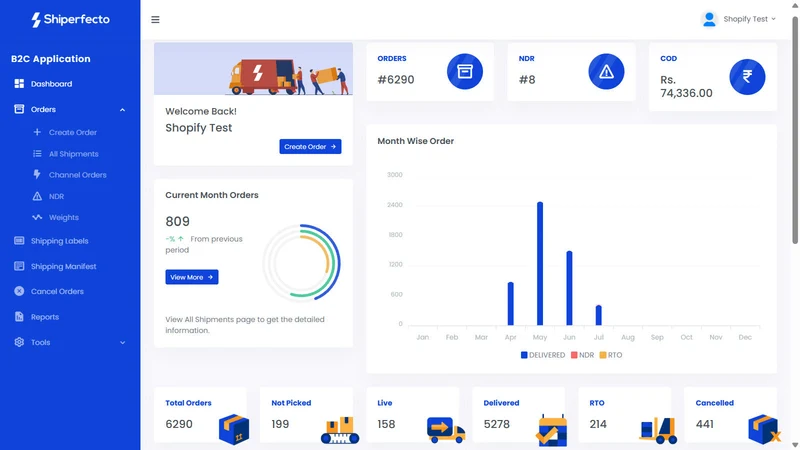Toggle the RTO legend swatch

click(603, 355)
